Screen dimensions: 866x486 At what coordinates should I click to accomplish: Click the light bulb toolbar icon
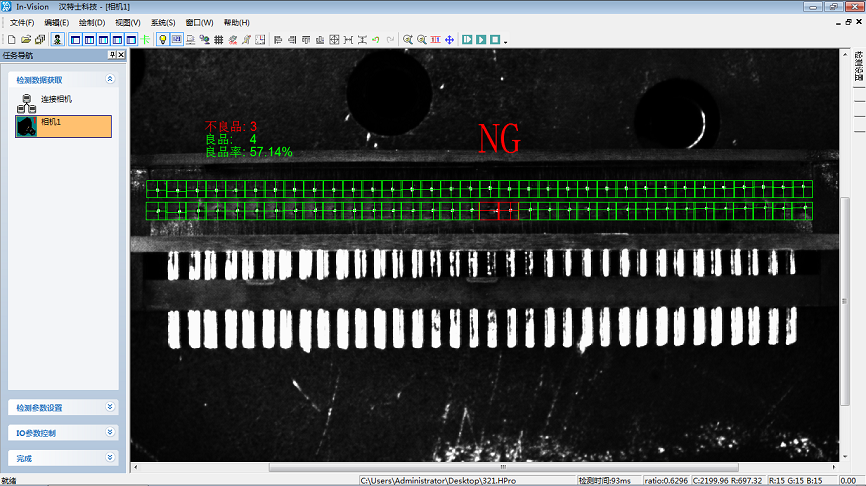click(162, 39)
